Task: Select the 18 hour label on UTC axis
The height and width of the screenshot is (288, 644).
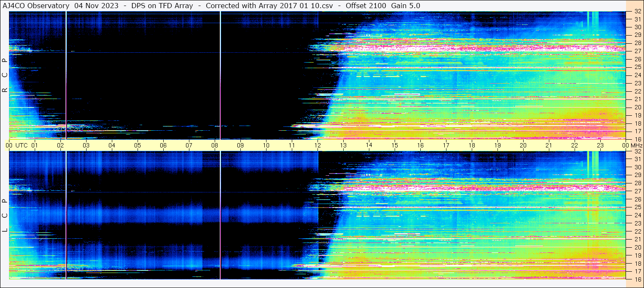Action: point(472,145)
